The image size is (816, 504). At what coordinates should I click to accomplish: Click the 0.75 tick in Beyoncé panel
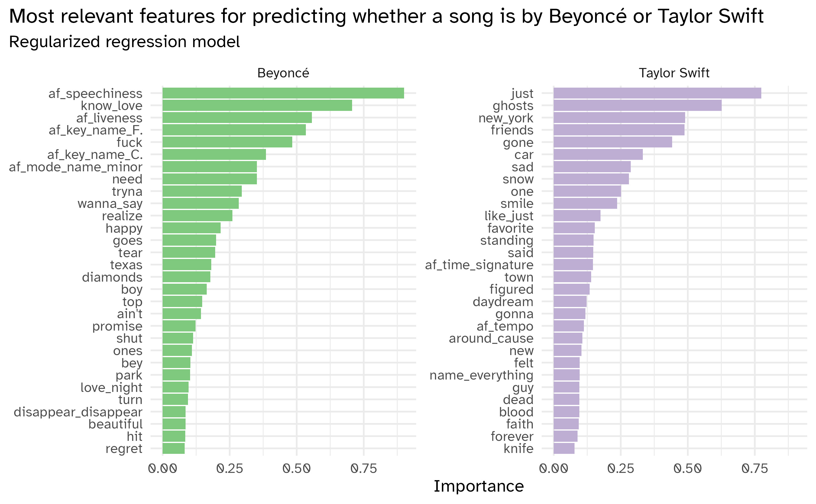coord(364,469)
